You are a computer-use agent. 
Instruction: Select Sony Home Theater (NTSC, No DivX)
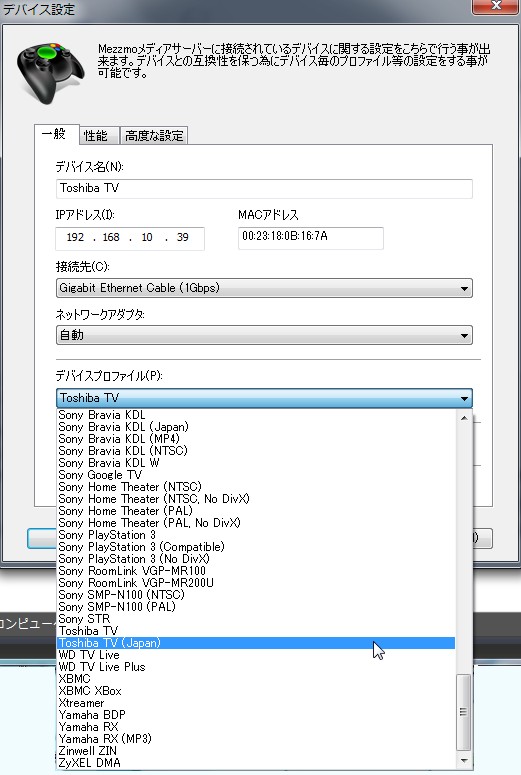click(x=256, y=499)
